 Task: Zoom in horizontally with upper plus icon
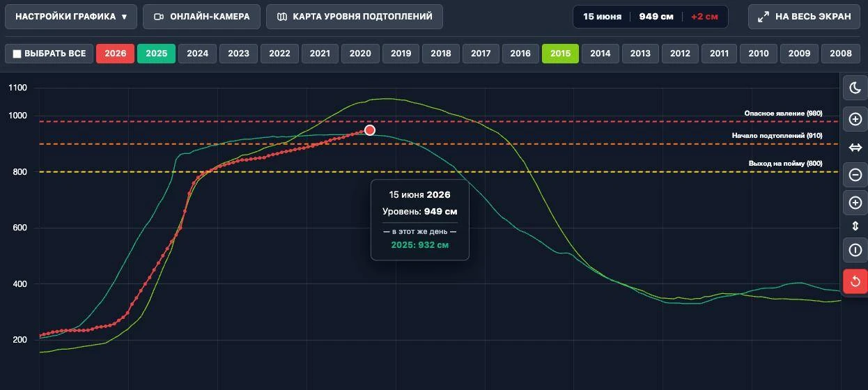coord(855,120)
